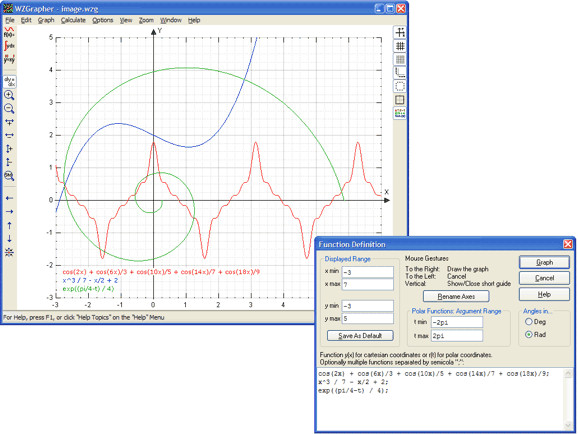This screenshot has height=434, width=578.
Task: Toggle the coordinate axes display icon
Action: tap(400, 32)
